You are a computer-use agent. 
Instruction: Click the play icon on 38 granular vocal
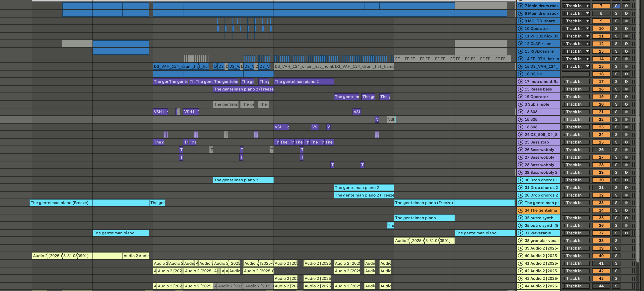point(521,241)
